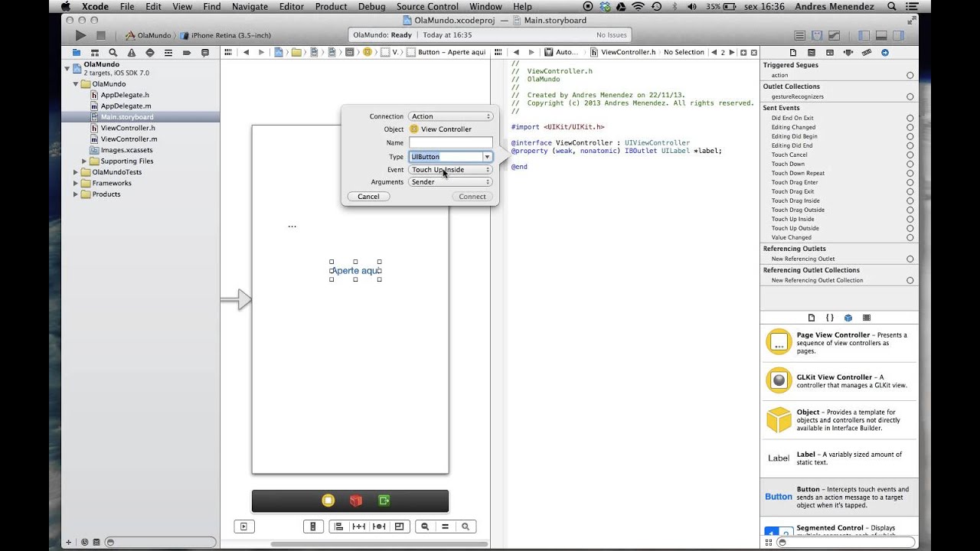Click the Connect button in connection popup
This screenshot has width=980, height=551.
pyautogui.click(x=472, y=197)
